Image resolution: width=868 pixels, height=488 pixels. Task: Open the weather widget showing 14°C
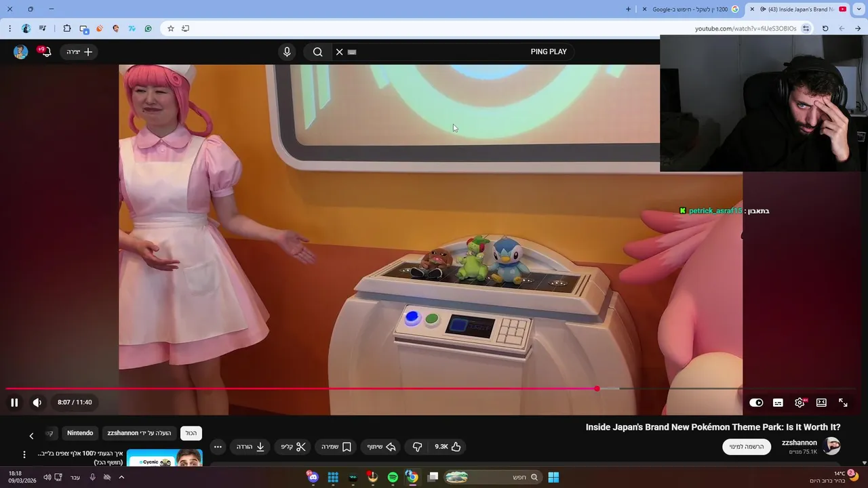click(835, 477)
